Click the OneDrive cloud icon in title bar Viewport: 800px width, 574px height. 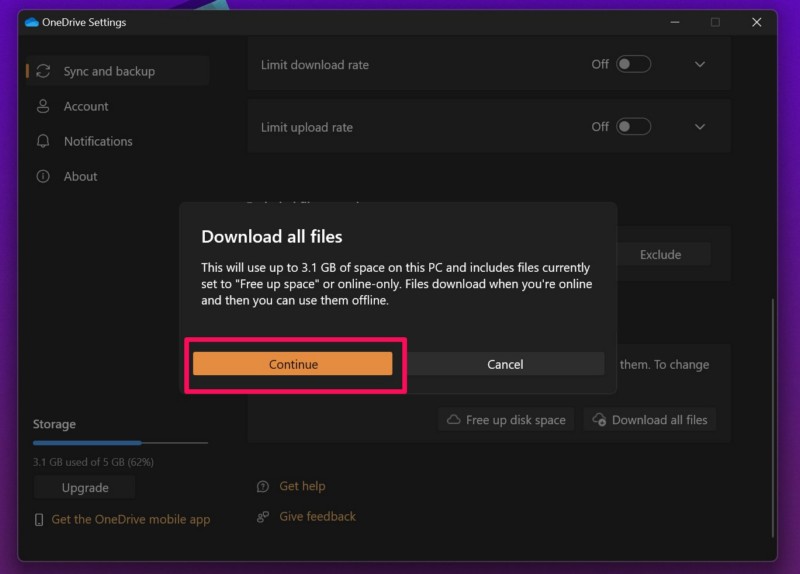(x=32, y=22)
